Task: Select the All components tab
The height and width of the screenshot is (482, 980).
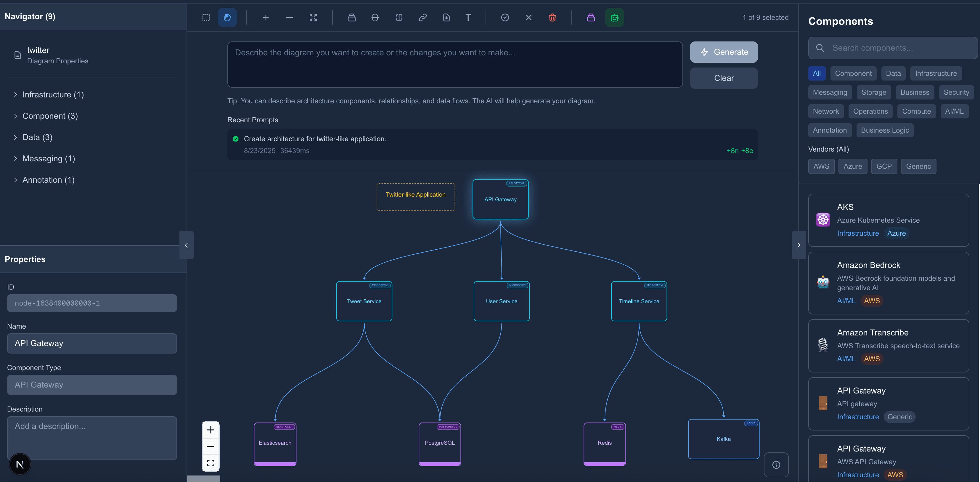Action: [817, 73]
